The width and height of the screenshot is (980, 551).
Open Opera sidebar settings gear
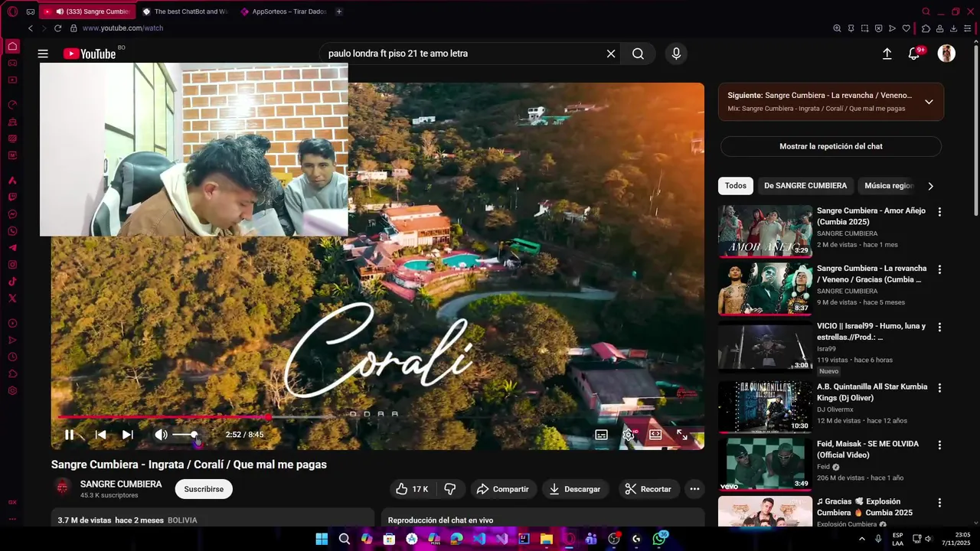(x=12, y=390)
